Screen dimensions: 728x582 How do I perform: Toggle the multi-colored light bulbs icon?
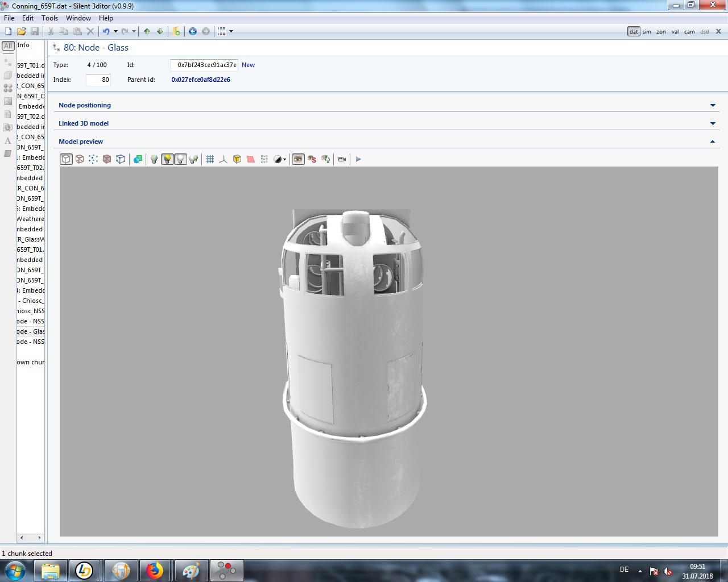(193, 159)
